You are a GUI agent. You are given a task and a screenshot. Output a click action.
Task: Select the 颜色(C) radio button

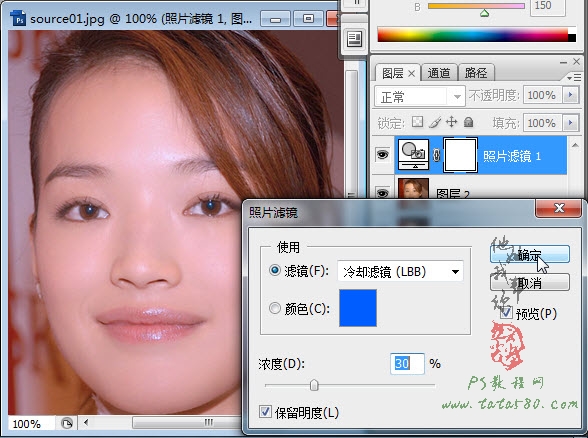pyautogui.click(x=275, y=308)
